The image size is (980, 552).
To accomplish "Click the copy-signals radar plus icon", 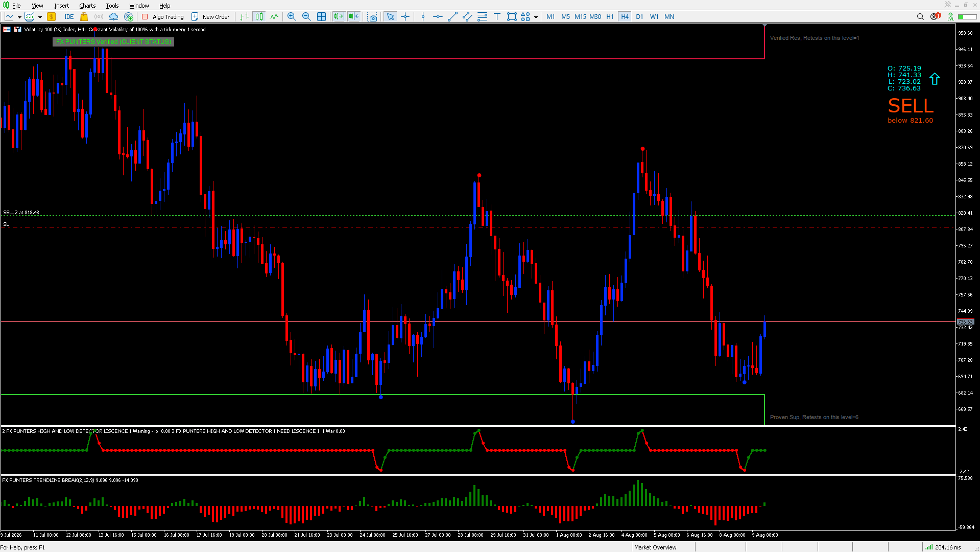I will (x=129, y=17).
